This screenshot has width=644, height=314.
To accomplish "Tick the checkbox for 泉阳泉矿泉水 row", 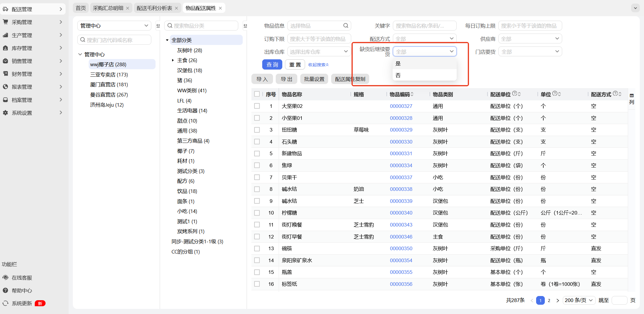I will 257,260.
